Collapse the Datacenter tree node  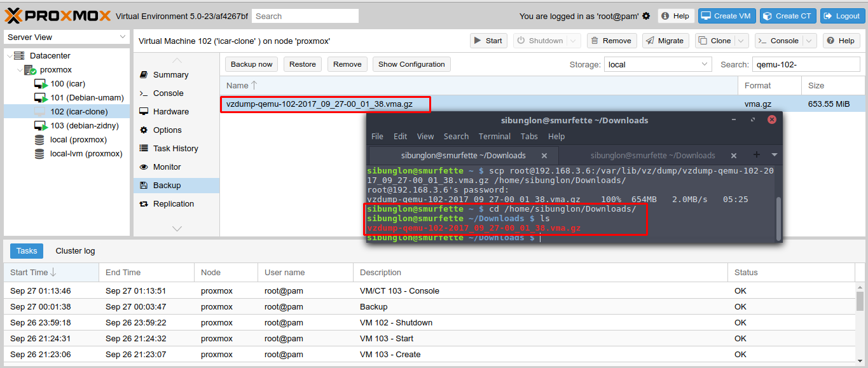pyautogui.click(x=9, y=56)
